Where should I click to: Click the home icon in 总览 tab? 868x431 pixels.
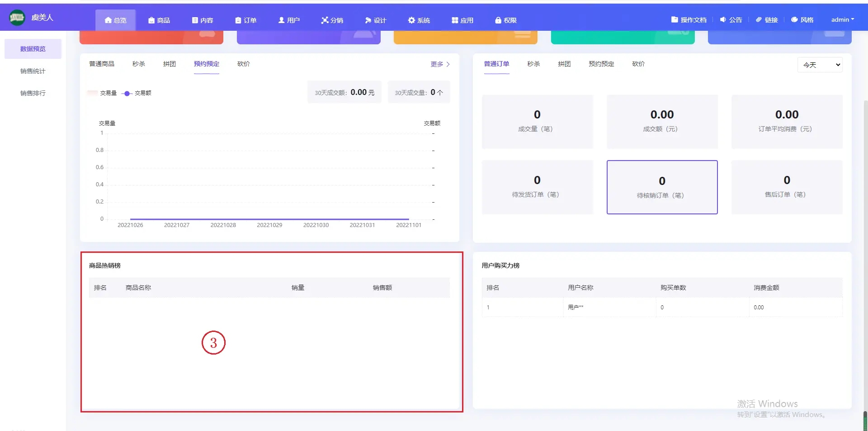(x=108, y=20)
